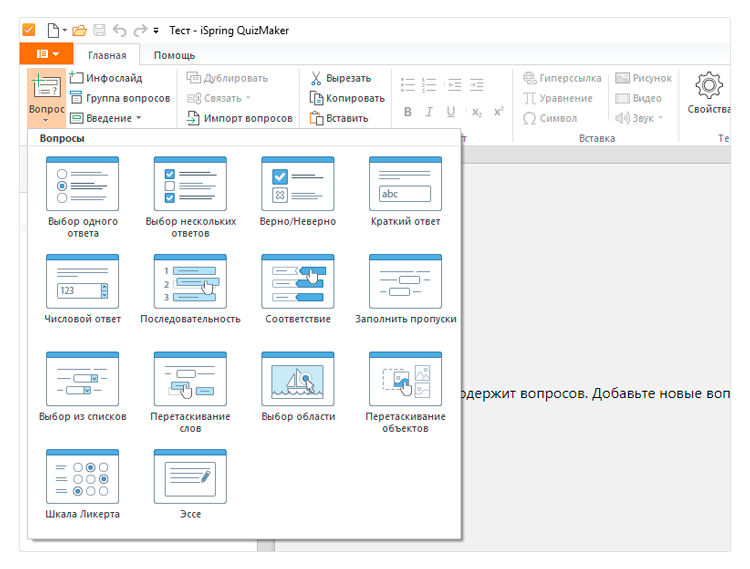Image resolution: width=750 pixels, height=569 pixels.
Task: Open the Свойства settings gear
Action: coord(709,93)
